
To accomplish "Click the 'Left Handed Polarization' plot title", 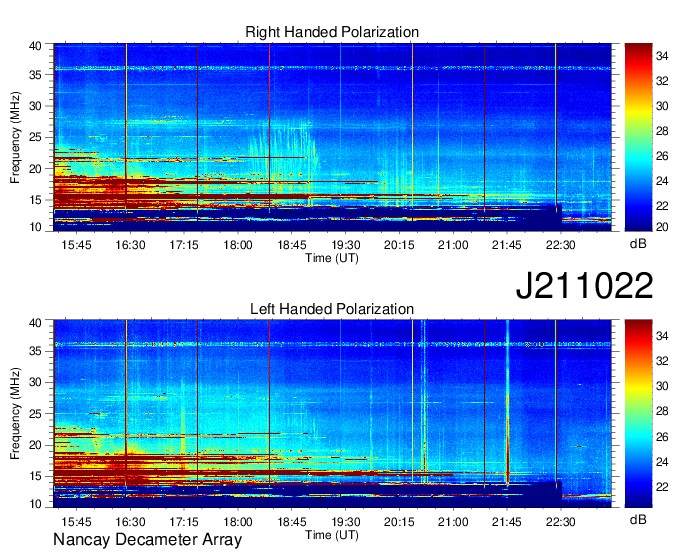I will click(332, 309).
